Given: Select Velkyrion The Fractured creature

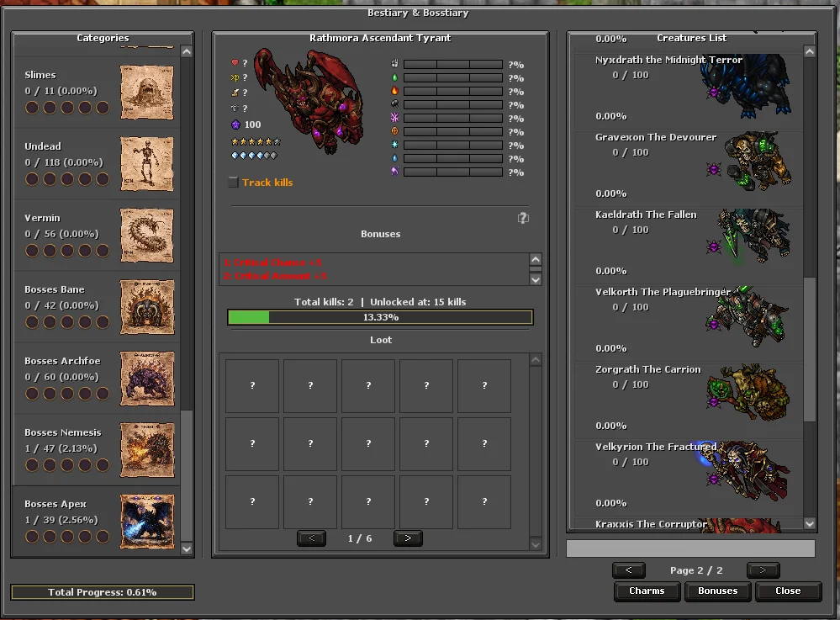Looking at the screenshot, I should (x=689, y=478).
